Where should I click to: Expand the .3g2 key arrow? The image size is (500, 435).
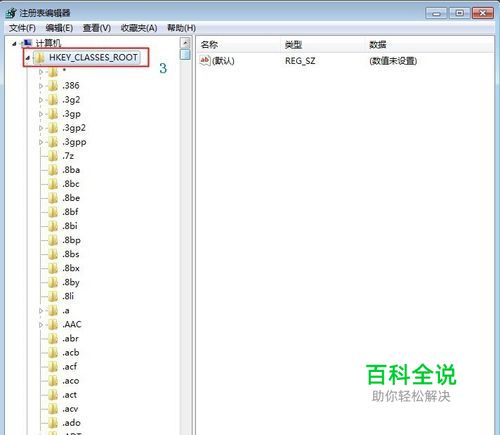41,100
